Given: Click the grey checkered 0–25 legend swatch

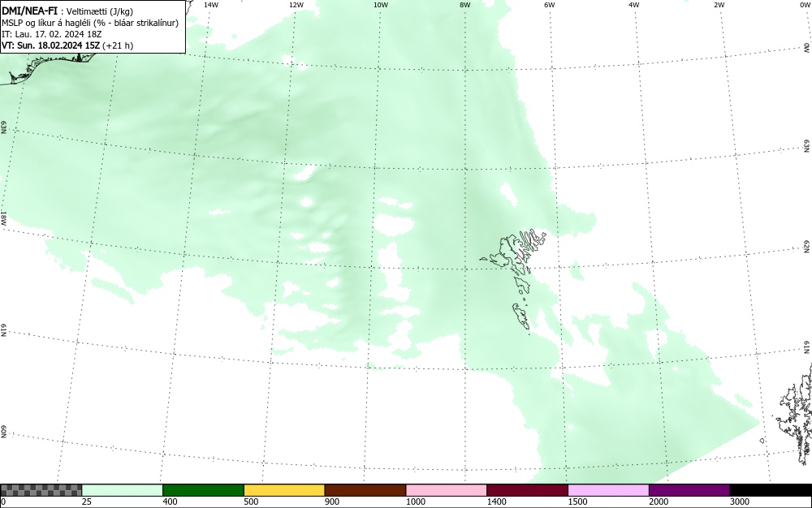Looking at the screenshot, I should tap(41, 490).
